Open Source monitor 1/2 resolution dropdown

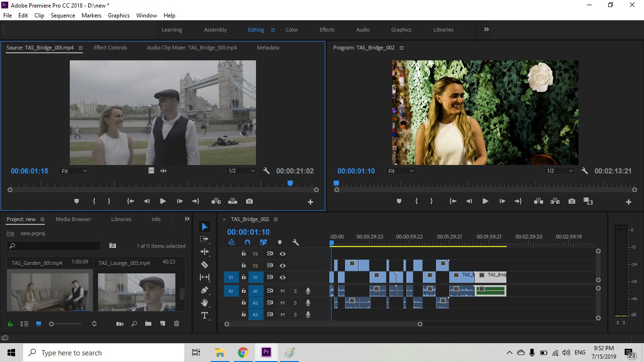[241, 171]
